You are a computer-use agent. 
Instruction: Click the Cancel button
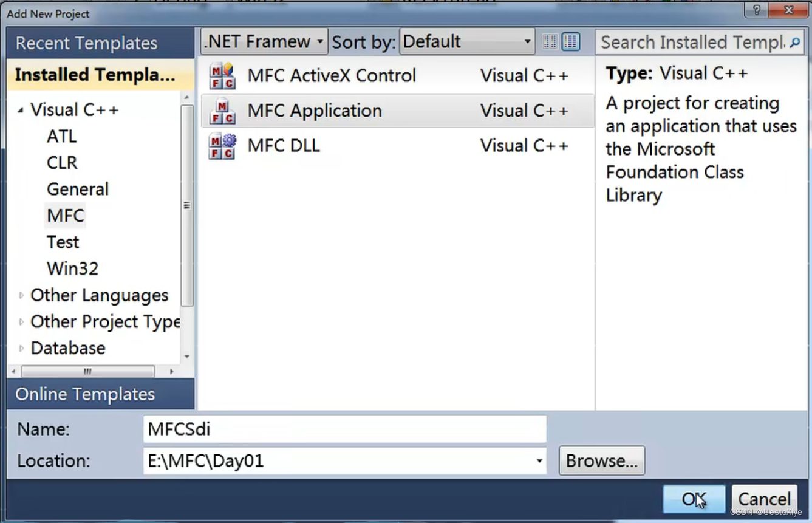[764, 499]
